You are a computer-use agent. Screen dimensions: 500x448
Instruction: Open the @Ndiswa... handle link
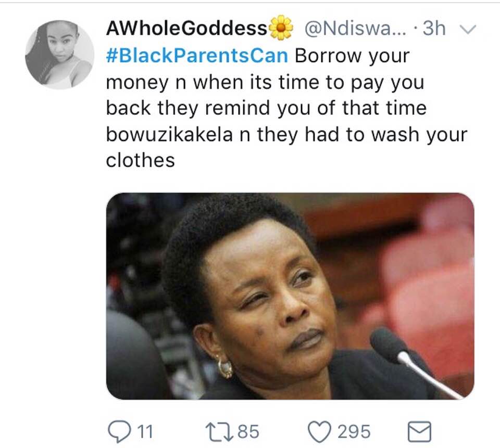coord(356,28)
